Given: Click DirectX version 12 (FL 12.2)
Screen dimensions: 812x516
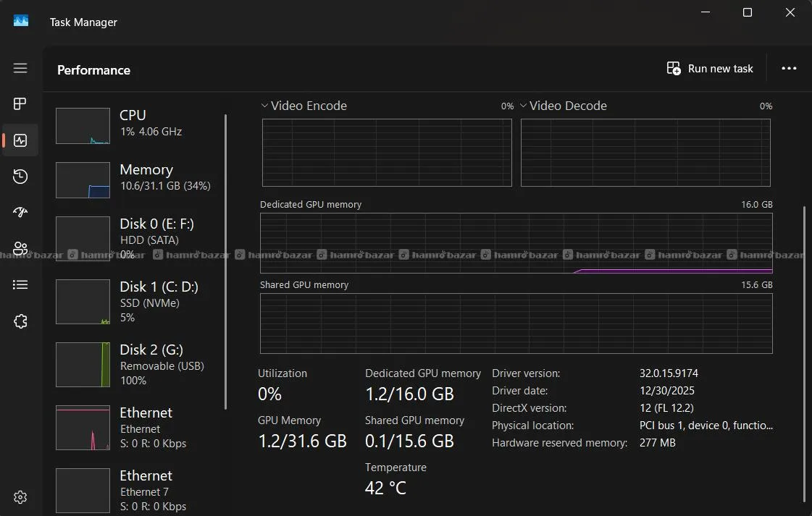Looking at the screenshot, I should pyautogui.click(x=666, y=408).
